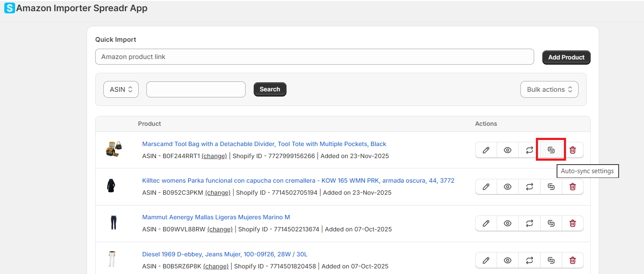
Task: Change ASIN B0F244RRT1 via change link
Action: click(214, 156)
